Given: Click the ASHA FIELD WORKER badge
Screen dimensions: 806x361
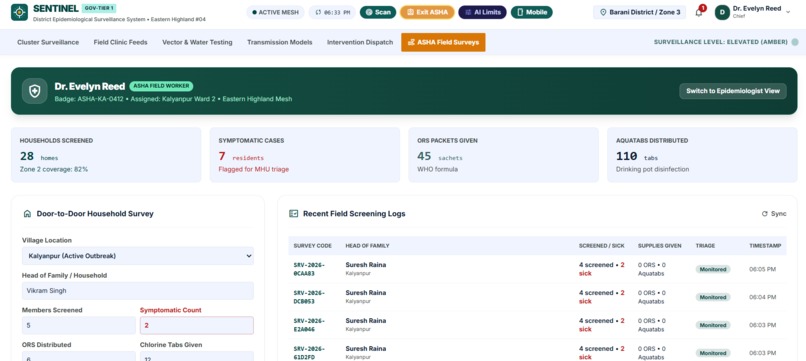Looking at the screenshot, I should pyautogui.click(x=161, y=86).
